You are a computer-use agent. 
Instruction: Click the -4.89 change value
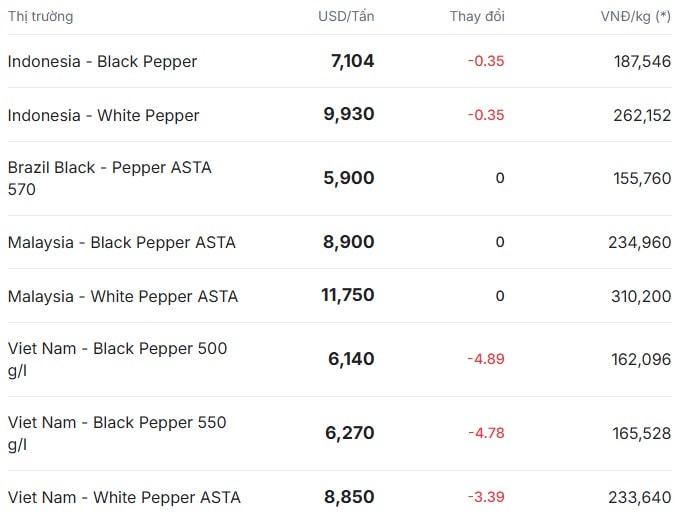[x=487, y=359]
